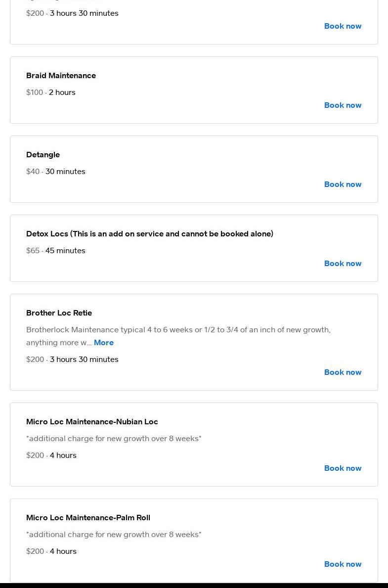388x588 pixels.
Task: Click the $40 · 30 minutes price line
Action: pyautogui.click(x=56, y=171)
